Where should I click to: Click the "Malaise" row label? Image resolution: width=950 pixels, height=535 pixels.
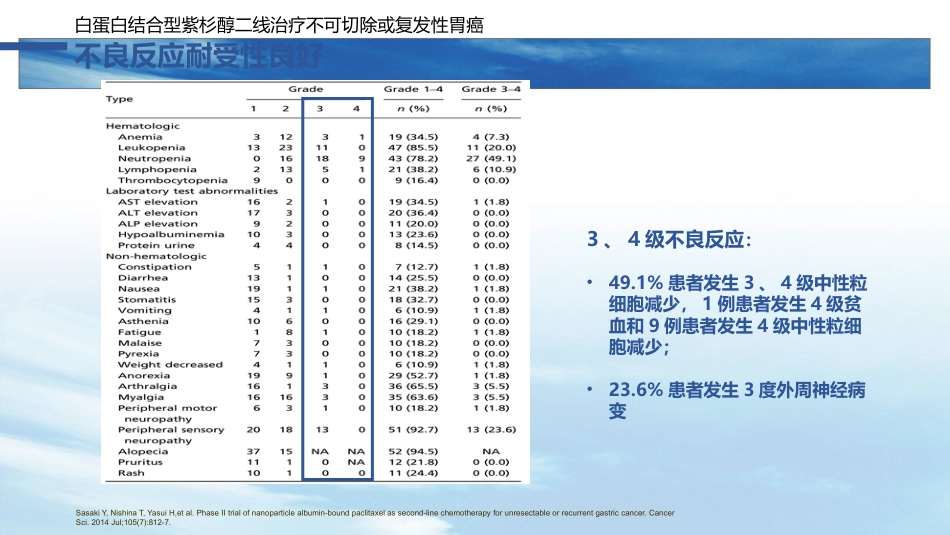139,343
